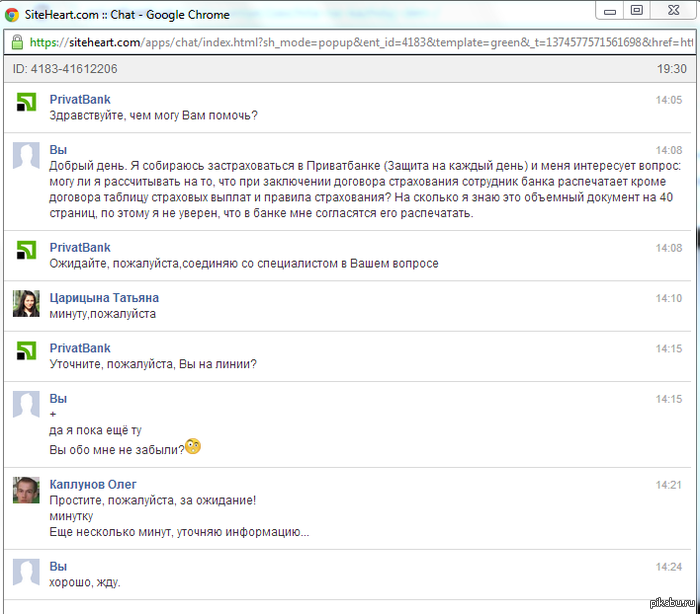Click the '+' line in the 14:15 message

point(53,414)
